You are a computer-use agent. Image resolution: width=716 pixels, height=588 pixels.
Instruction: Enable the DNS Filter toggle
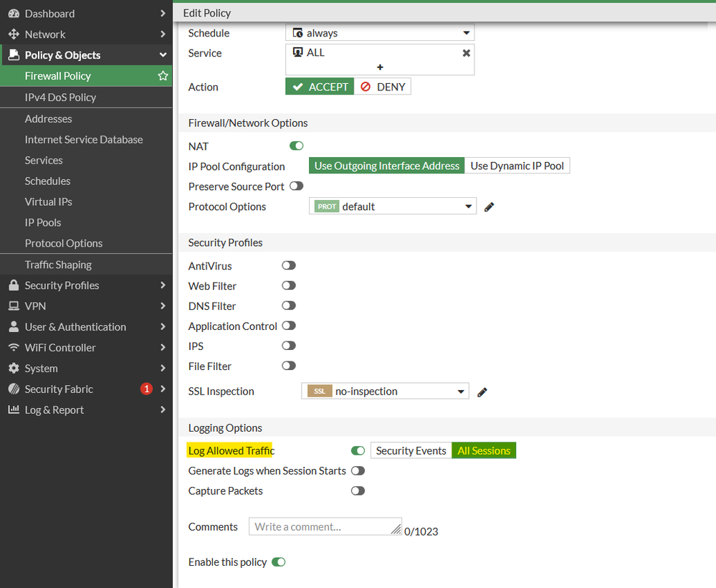[x=289, y=305]
